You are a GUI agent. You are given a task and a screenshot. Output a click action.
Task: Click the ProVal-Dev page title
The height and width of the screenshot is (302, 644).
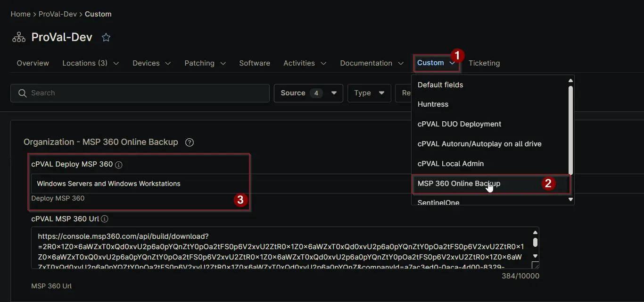[x=62, y=37]
